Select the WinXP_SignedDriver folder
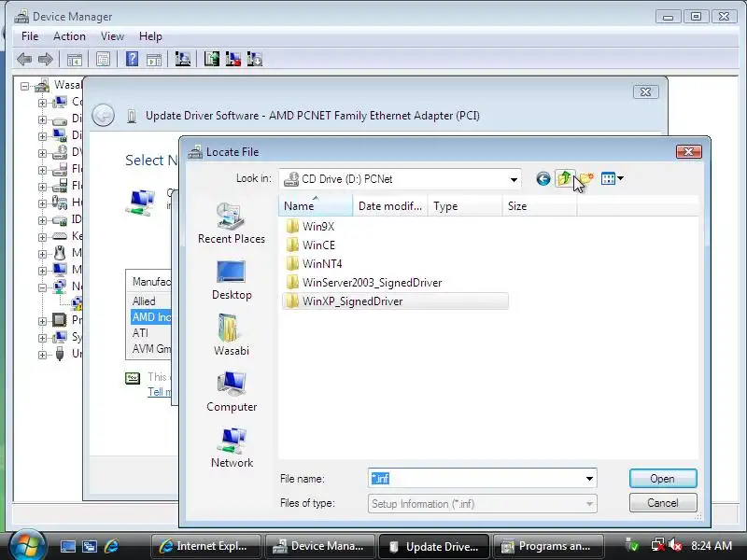This screenshot has width=747, height=560. point(395,301)
